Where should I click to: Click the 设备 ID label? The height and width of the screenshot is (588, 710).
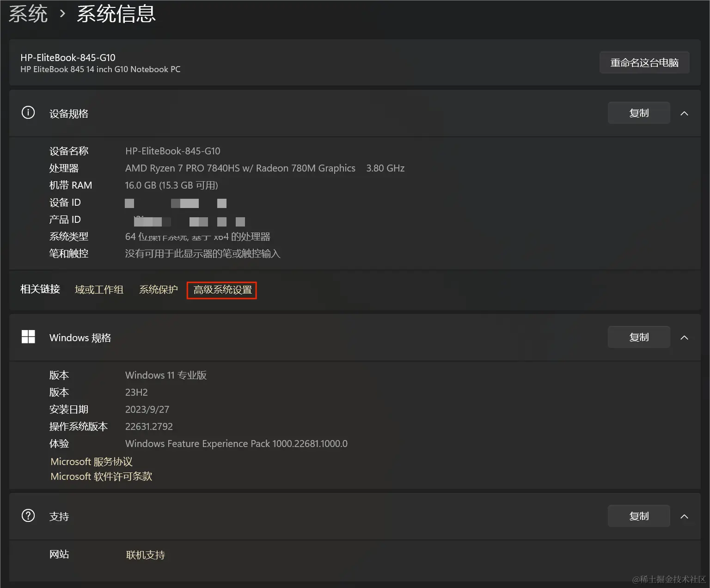pyautogui.click(x=65, y=202)
